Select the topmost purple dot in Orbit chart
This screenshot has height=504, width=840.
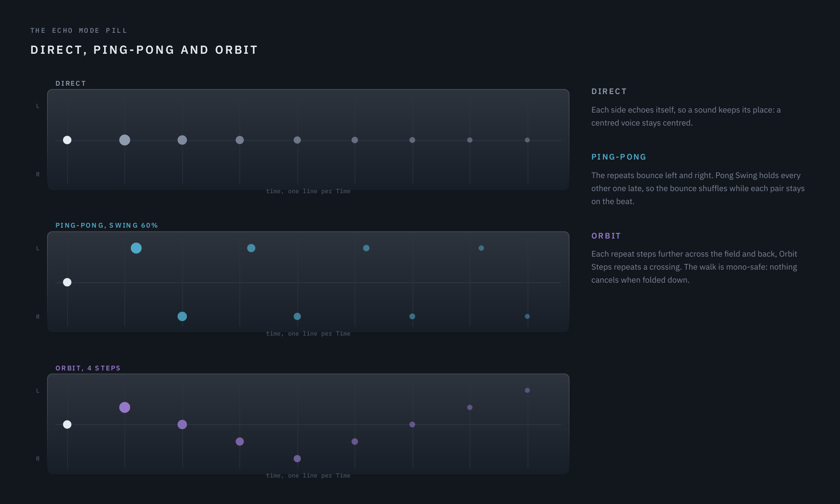point(528,390)
